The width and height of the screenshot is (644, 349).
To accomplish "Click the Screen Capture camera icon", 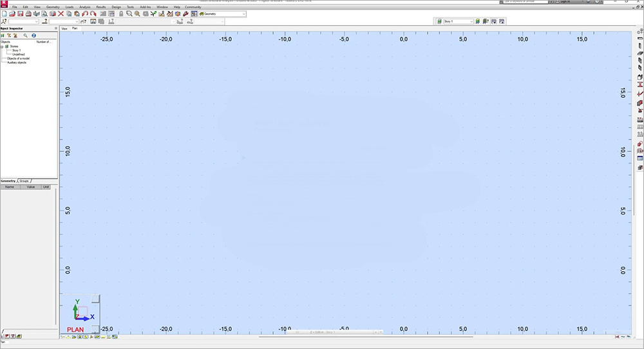I will click(53, 14).
